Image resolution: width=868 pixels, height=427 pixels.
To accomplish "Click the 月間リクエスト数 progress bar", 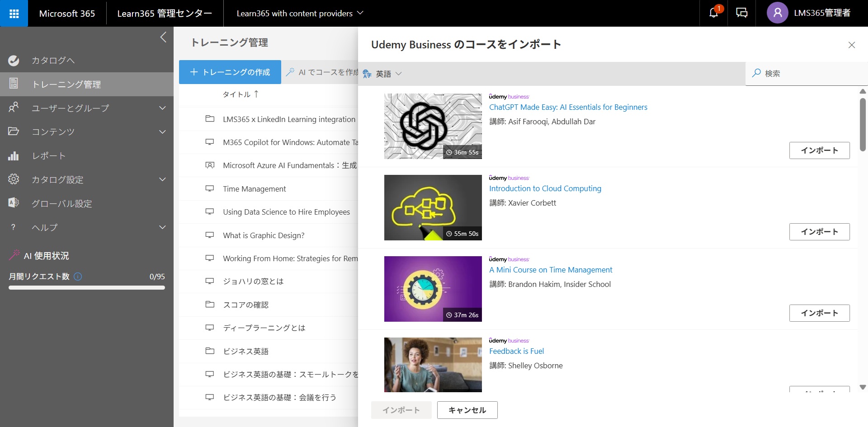I will pos(87,287).
